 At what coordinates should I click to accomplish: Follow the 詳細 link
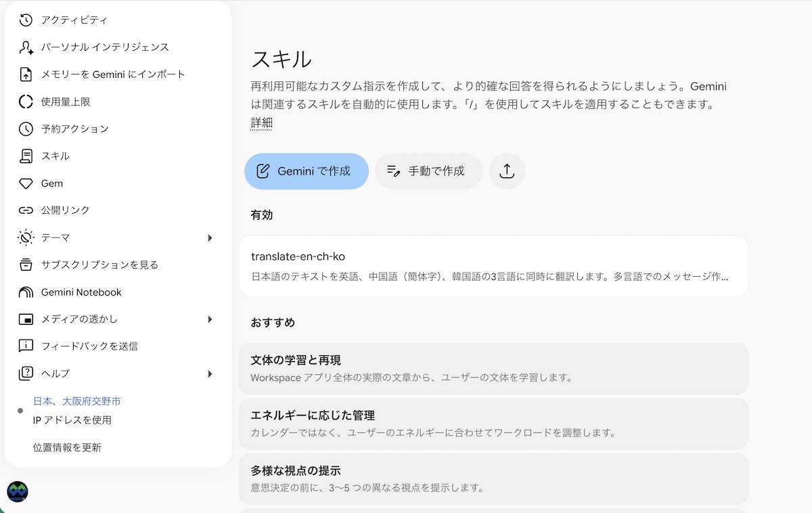pos(261,122)
